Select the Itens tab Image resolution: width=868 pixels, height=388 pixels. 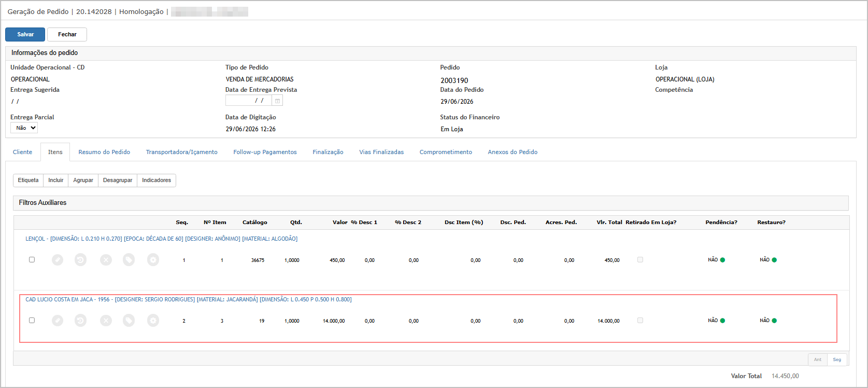[x=55, y=152]
